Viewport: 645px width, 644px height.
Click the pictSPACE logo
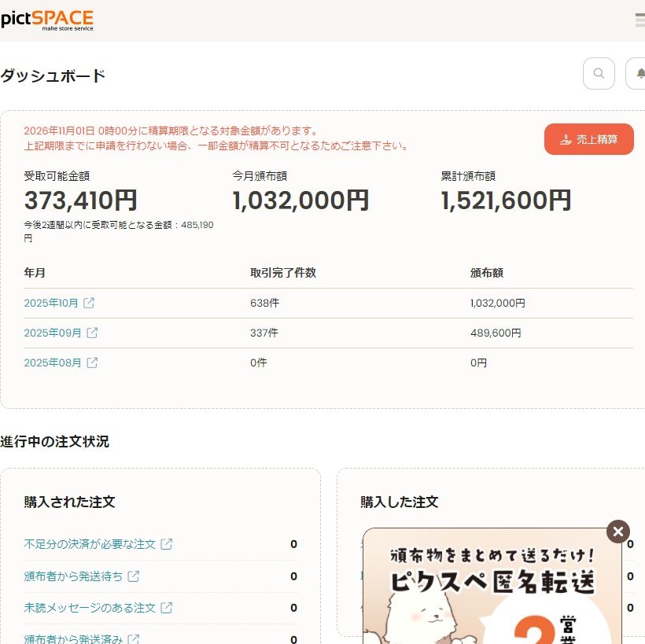click(47, 20)
